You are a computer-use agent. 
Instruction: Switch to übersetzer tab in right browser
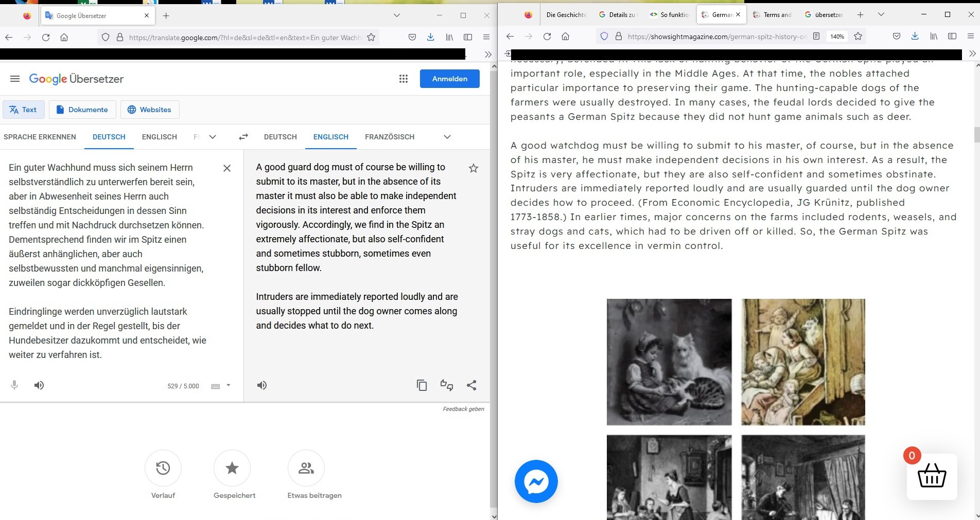click(x=824, y=15)
